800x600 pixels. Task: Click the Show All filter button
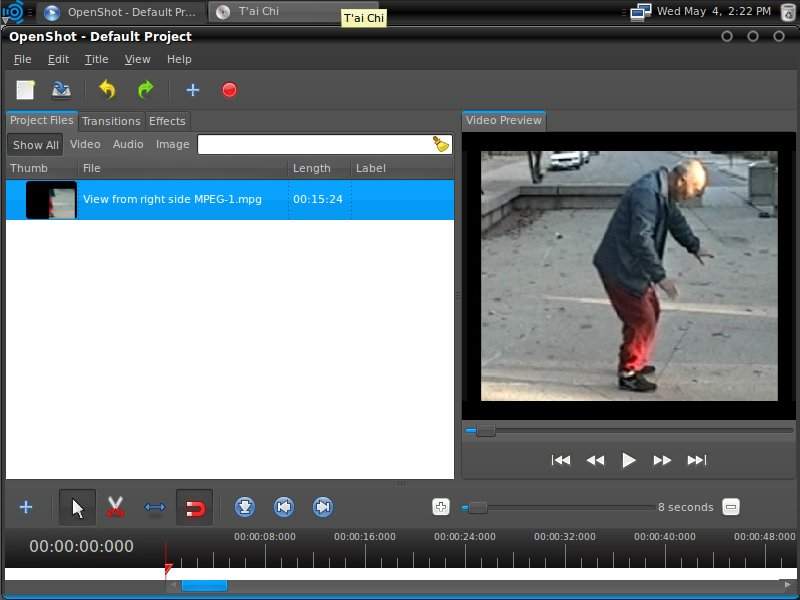point(34,144)
